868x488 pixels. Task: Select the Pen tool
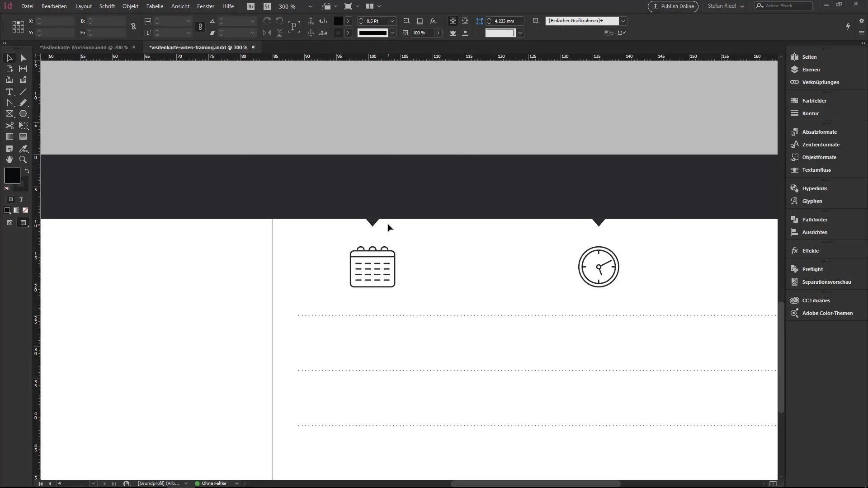[x=9, y=103]
